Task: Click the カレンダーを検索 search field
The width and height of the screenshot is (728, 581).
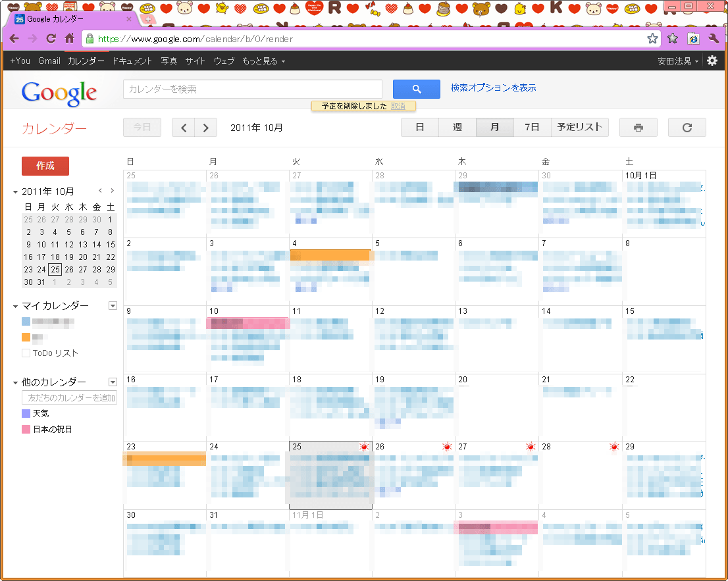Action: click(x=252, y=89)
